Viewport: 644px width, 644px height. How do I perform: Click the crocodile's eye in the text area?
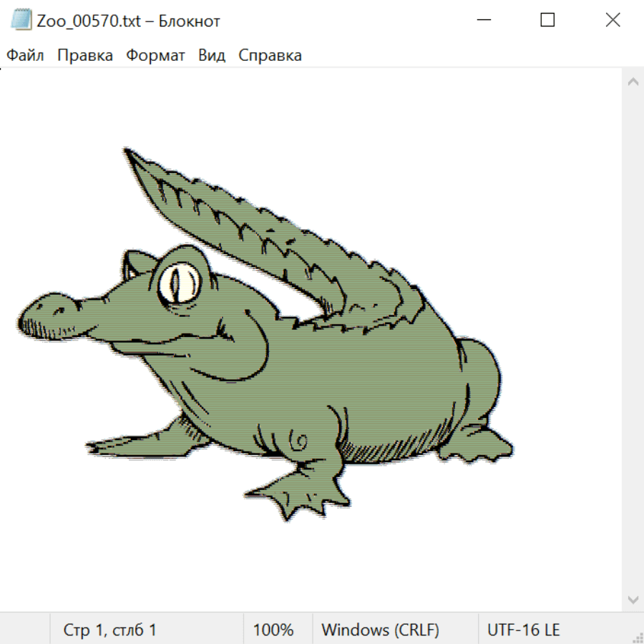(179, 283)
